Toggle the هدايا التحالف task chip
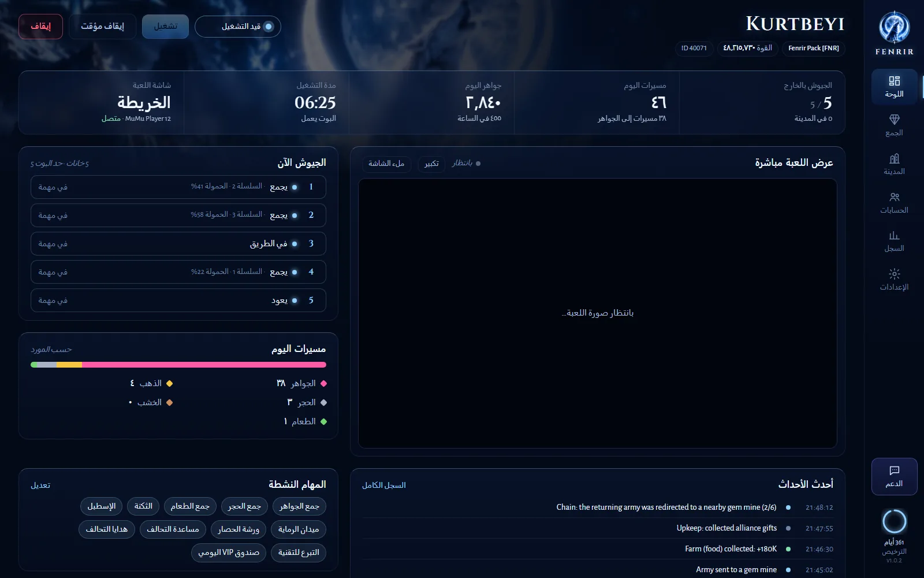 coord(107,529)
